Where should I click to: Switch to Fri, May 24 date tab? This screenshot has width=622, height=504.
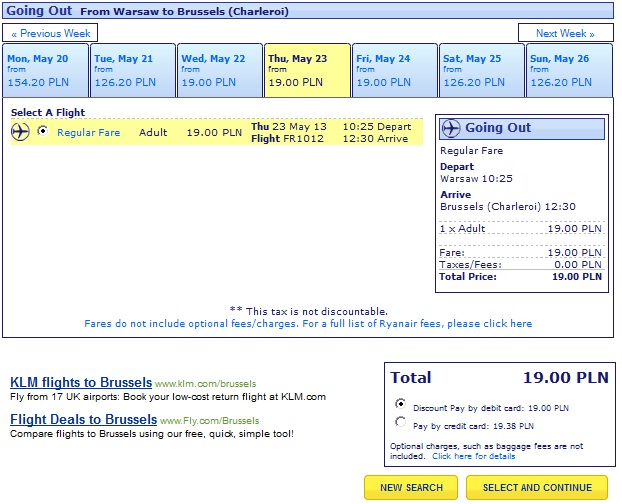[x=395, y=71]
